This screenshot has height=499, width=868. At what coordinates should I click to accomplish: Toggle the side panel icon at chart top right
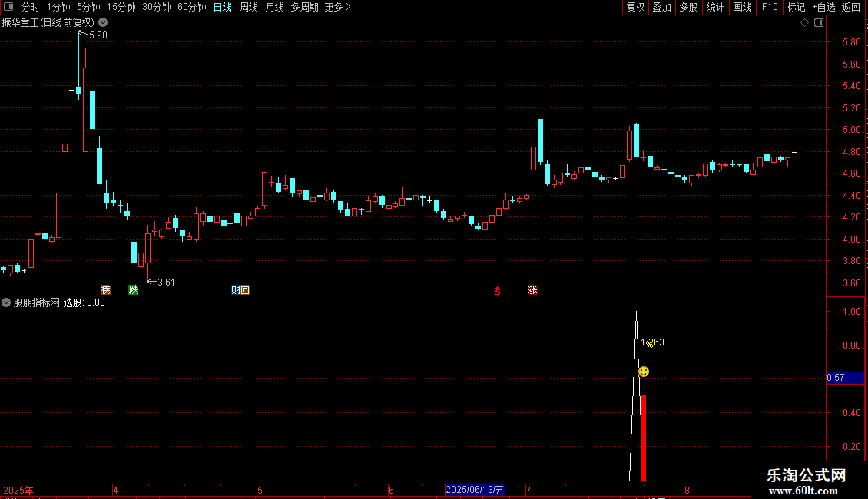[x=819, y=23]
